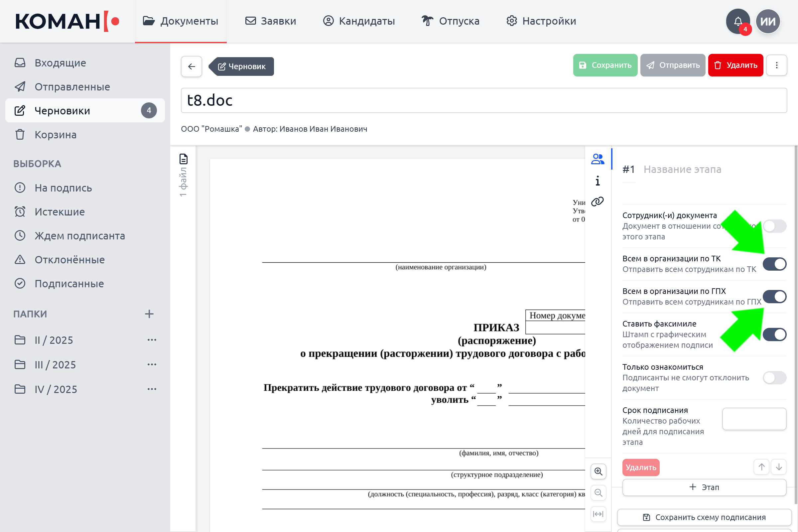Turn off 'Ставить факсимиле' switch

pyautogui.click(x=775, y=334)
